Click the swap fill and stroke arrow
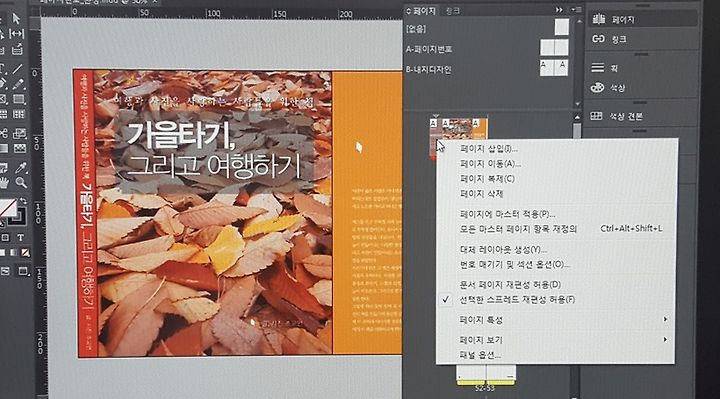The width and height of the screenshot is (720, 399). coord(23,202)
